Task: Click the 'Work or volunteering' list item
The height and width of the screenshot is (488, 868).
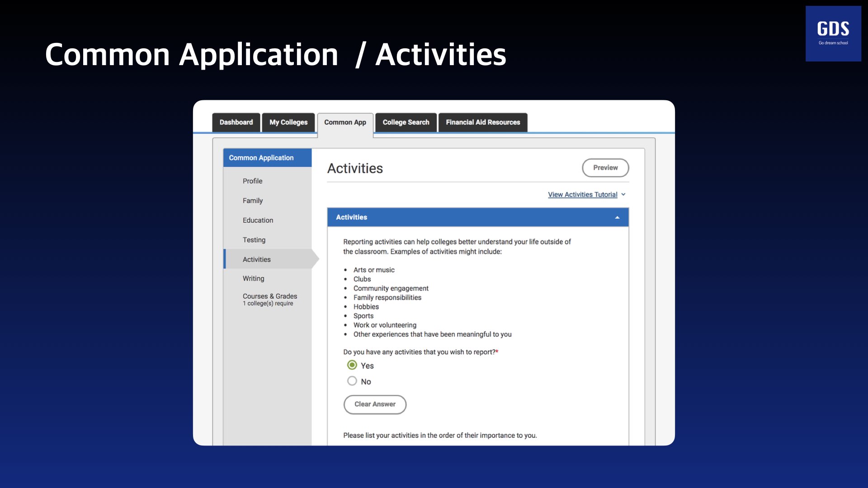Action: 385,325
